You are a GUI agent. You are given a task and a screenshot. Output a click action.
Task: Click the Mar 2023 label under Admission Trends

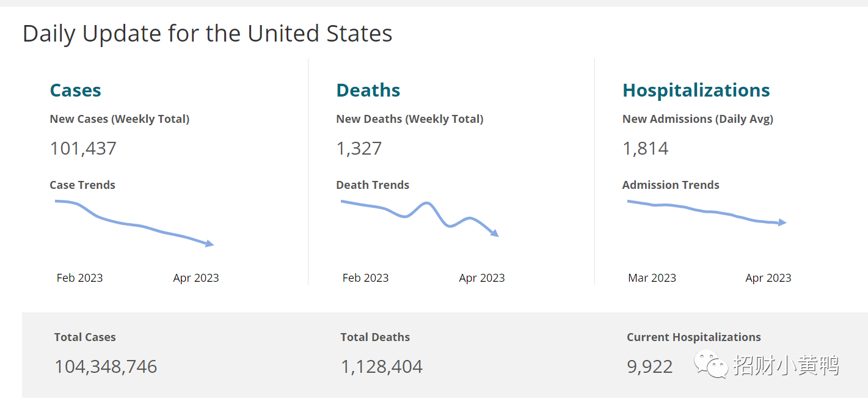(x=652, y=277)
